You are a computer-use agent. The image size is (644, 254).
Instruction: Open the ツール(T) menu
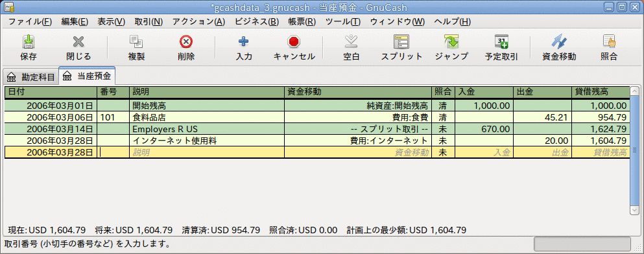click(343, 22)
